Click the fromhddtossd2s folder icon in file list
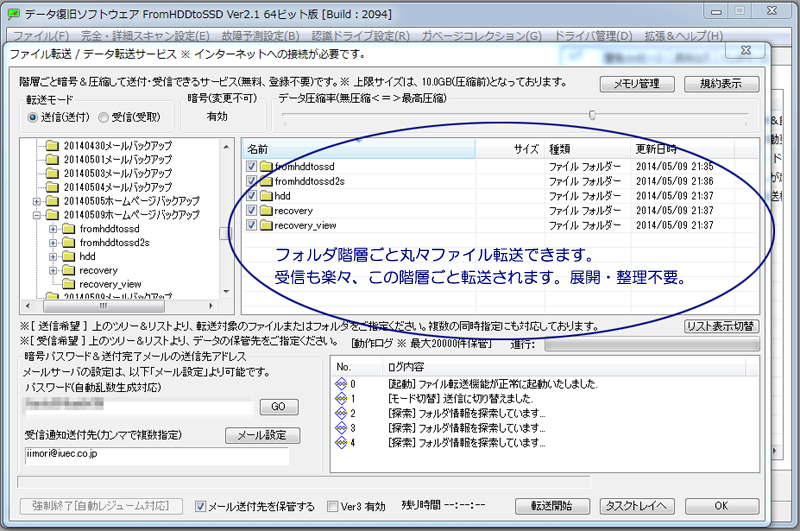Screen dimensions: 800x531 (x=266, y=181)
